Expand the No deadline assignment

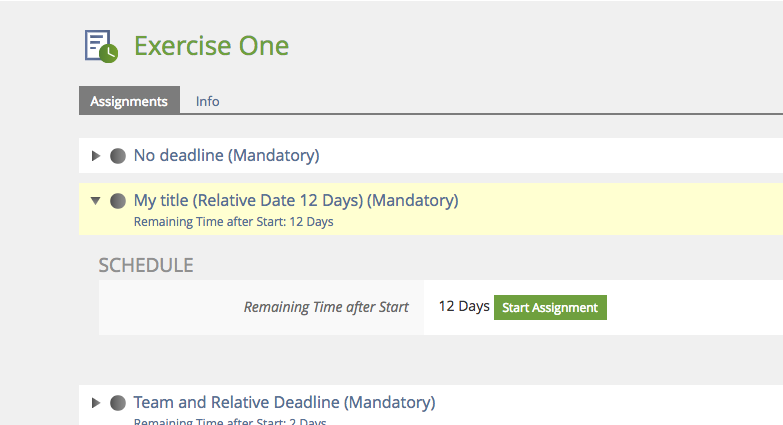(x=96, y=156)
